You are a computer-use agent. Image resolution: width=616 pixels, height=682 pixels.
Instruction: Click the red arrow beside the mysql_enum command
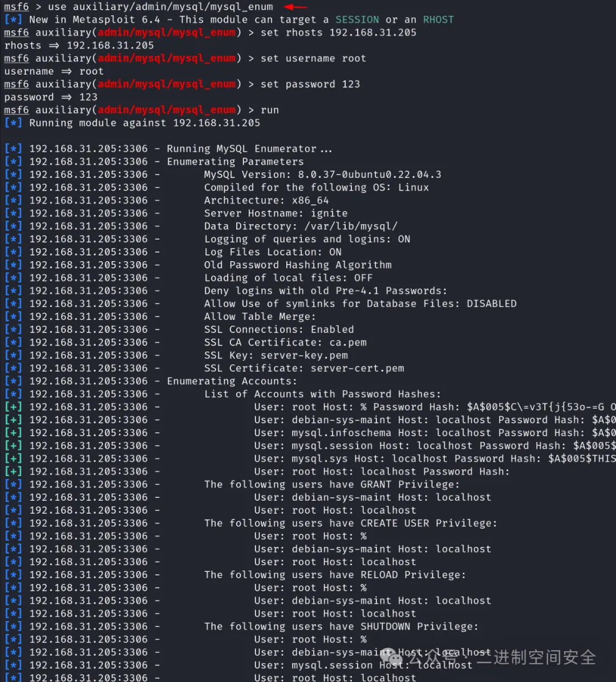coord(295,6)
